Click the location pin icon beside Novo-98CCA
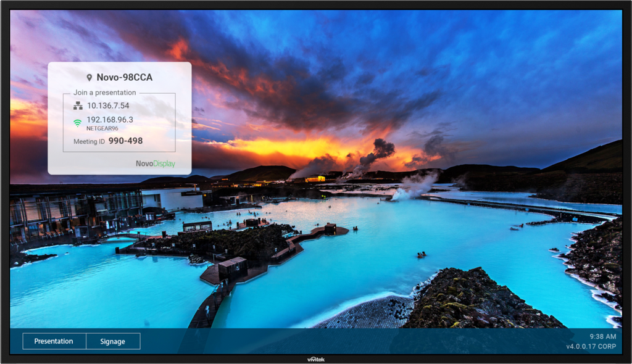632x364 pixels. [89, 78]
